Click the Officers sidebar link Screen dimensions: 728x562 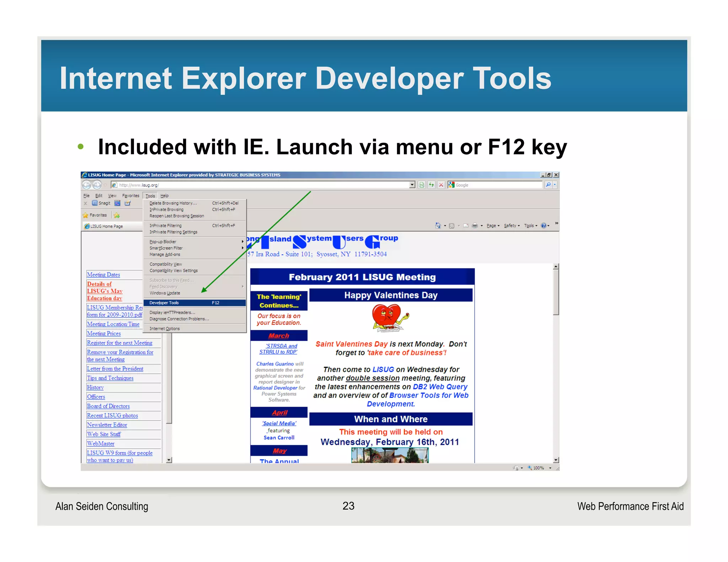(96, 397)
